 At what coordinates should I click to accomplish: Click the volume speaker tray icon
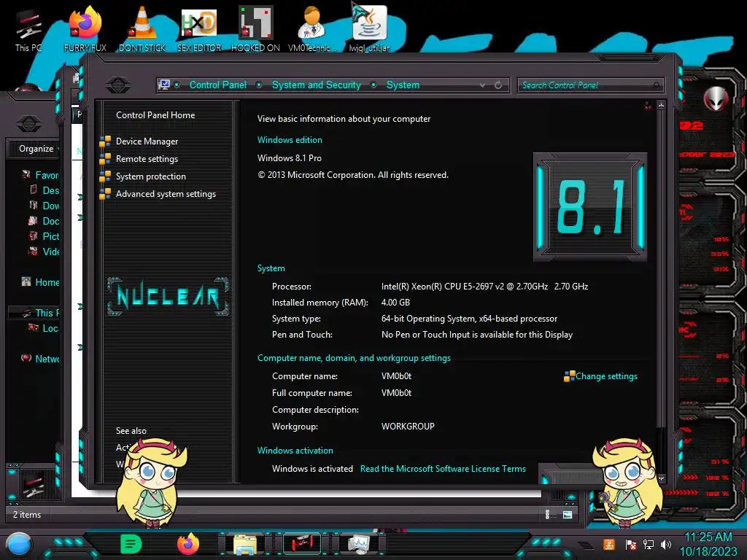[666, 545]
